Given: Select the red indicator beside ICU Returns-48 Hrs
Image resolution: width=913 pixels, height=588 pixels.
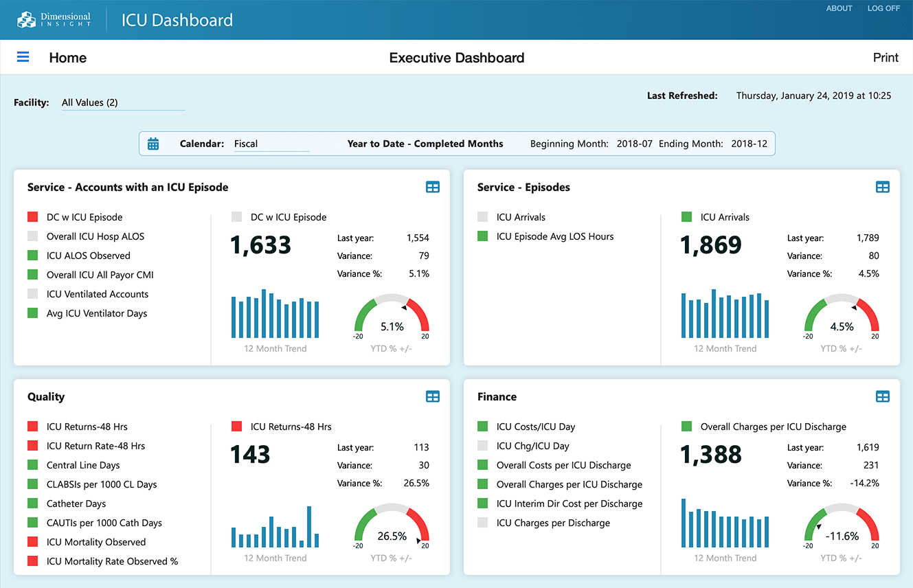Looking at the screenshot, I should pos(32,427).
